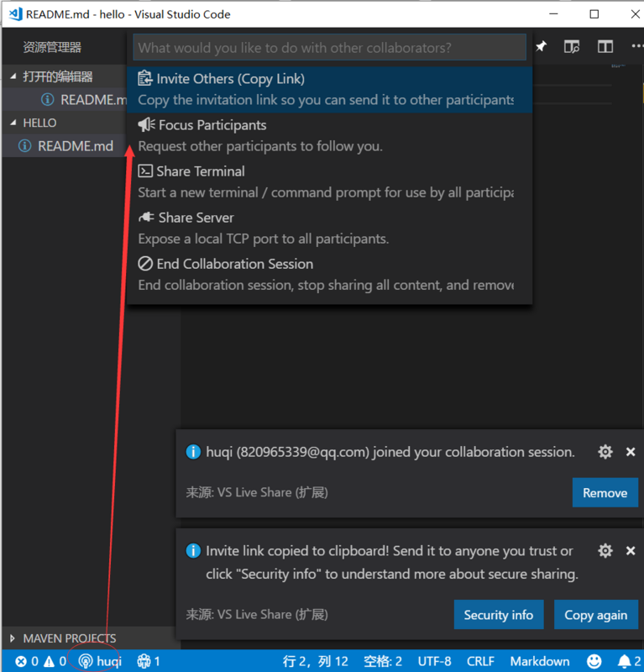Click the Invite Others clipboard icon
This screenshot has height=672, width=644.
[x=144, y=78]
